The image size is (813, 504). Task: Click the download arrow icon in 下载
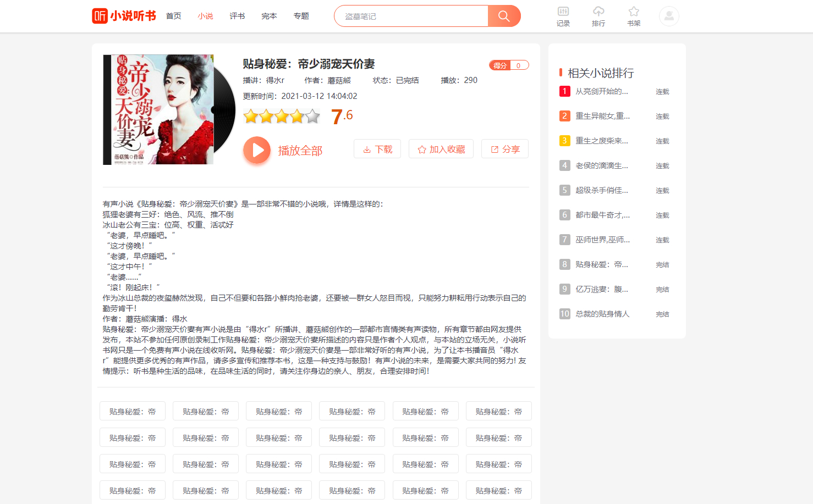(367, 149)
